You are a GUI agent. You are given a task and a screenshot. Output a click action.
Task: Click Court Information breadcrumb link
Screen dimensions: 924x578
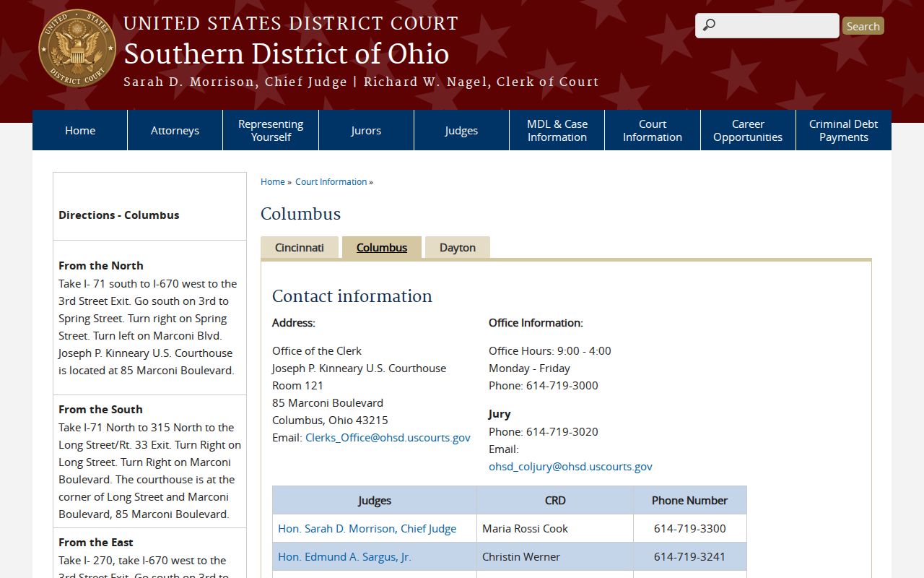(331, 182)
